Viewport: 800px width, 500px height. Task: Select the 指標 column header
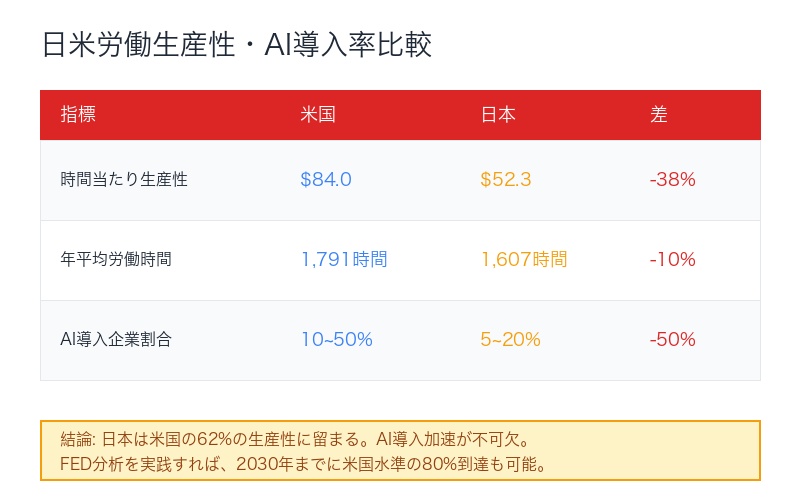[78, 114]
